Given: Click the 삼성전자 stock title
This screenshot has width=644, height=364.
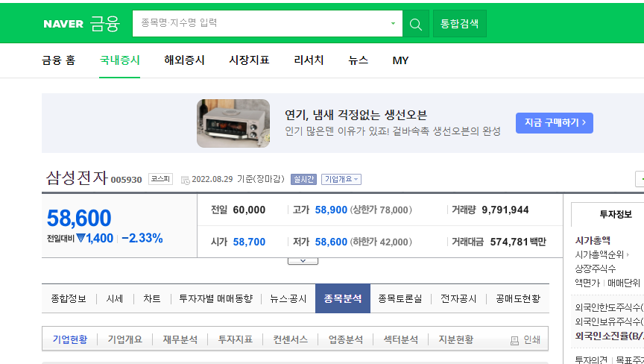Looking at the screenshot, I should 77,178.
